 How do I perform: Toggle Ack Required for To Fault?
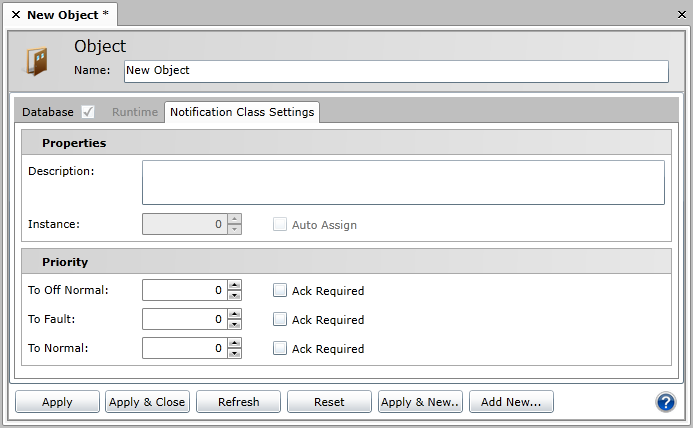[x=280, y=320]
